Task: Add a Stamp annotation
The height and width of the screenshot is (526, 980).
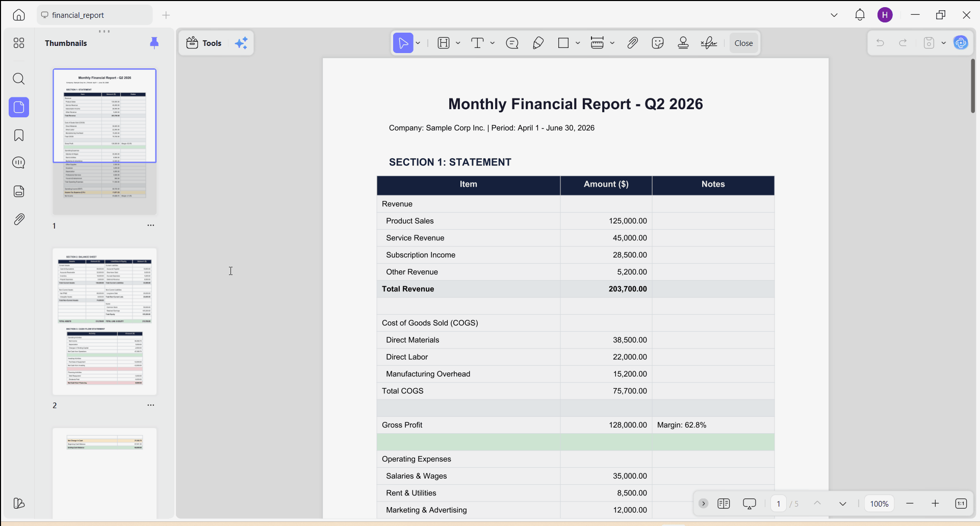Action: tap(683, 43)
